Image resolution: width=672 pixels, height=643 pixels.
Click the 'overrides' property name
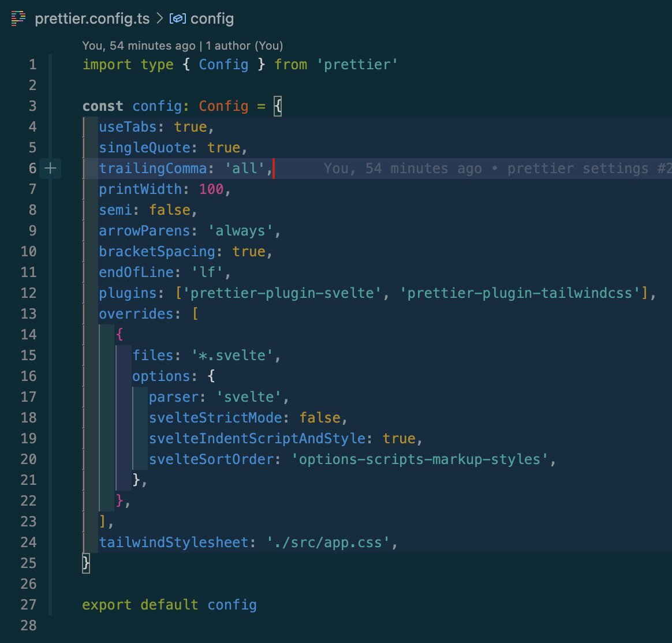click(x=136, y=314)
